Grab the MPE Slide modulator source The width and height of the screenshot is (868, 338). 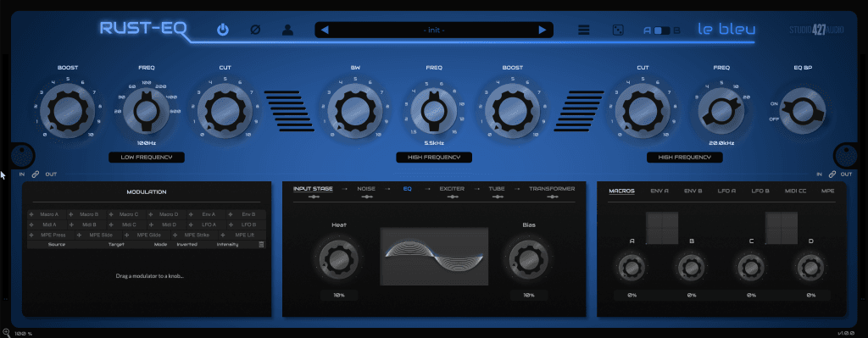(99, 235)
